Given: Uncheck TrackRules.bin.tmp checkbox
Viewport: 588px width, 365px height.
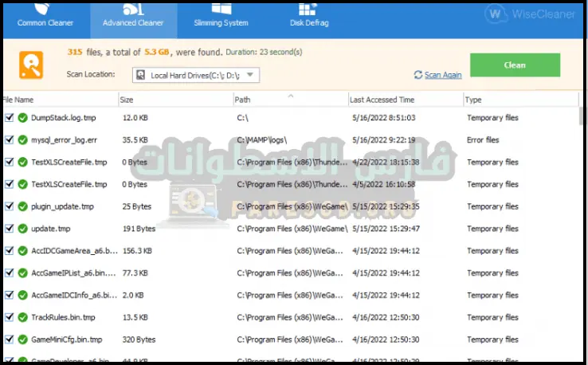Looking at the screenshot, I should pyautogui.click(x=9, y=317).
